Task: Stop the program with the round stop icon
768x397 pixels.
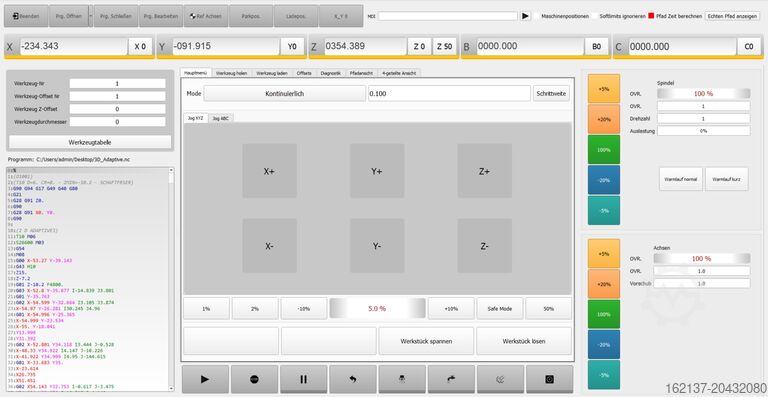Action: point(254,379)
